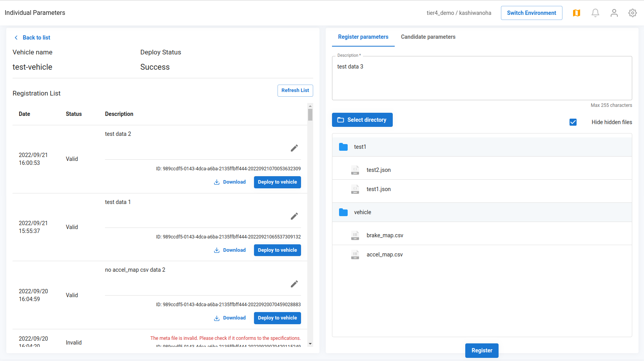This screenshot has height=361, width=644.
Task: Click the blue folder icon beside vehicle
Action: (343, 212)
